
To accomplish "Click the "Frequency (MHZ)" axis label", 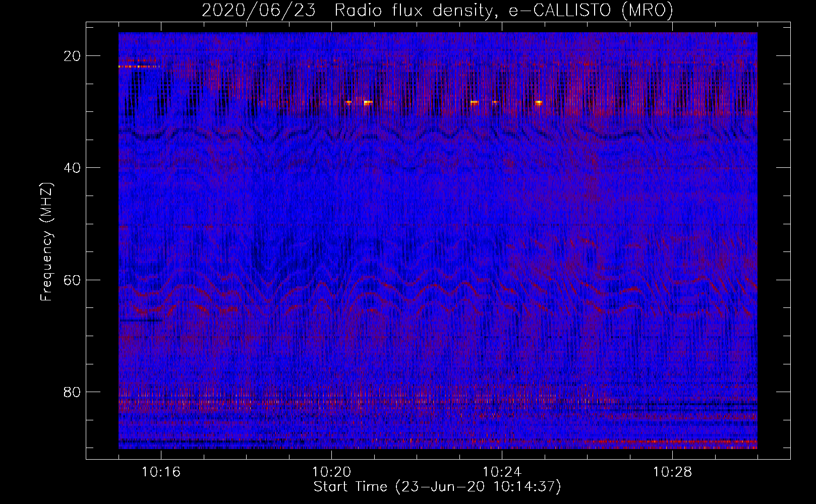I will [x=46, y=242].
